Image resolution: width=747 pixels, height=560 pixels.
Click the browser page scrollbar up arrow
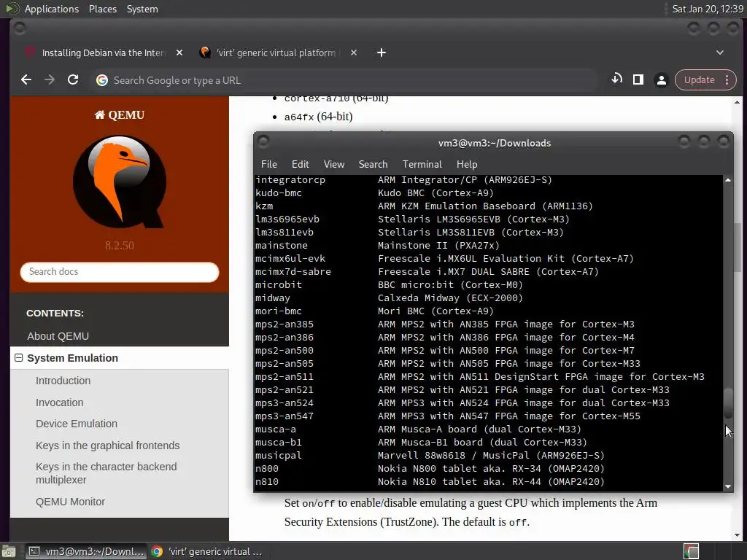pyautogui.click(x=737, y=102)
